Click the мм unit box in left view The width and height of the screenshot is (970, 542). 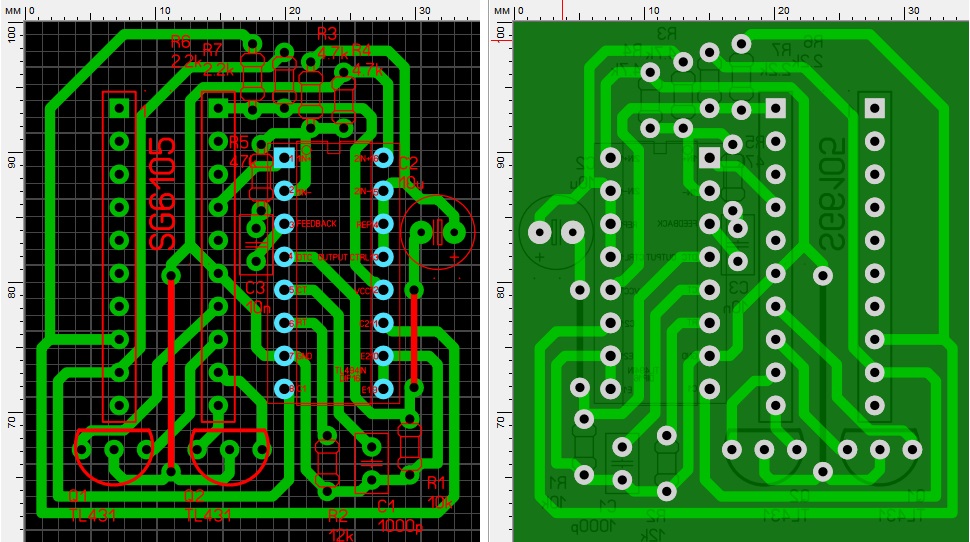pyautogui.click(x=12, y=10)
